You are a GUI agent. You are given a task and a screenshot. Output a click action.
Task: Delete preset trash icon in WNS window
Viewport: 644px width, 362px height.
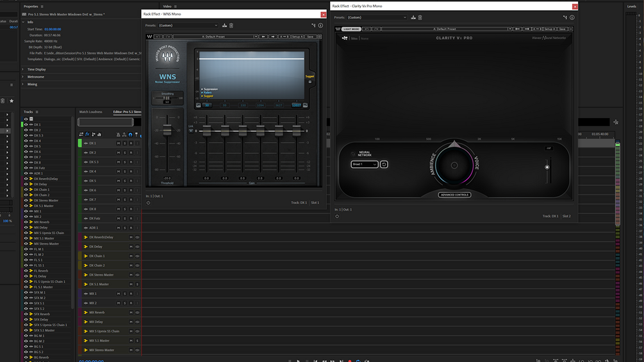pyautogui.click(x=231, y=26)
